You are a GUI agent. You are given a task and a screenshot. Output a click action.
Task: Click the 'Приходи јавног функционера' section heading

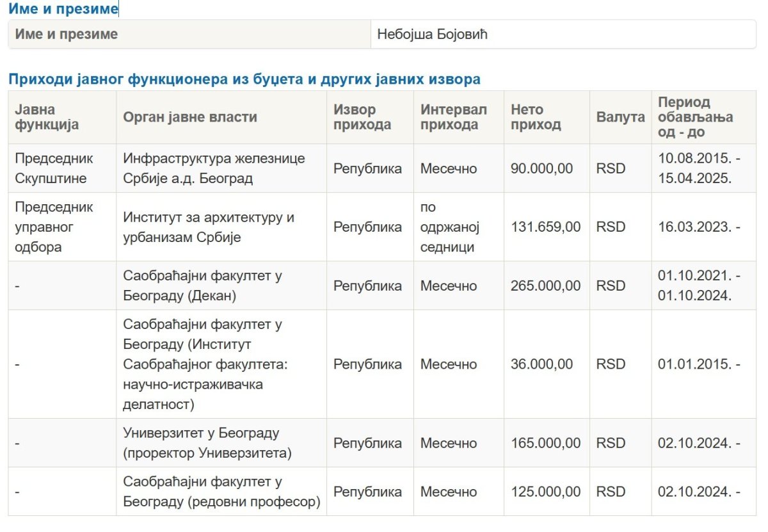coord(244,79)
